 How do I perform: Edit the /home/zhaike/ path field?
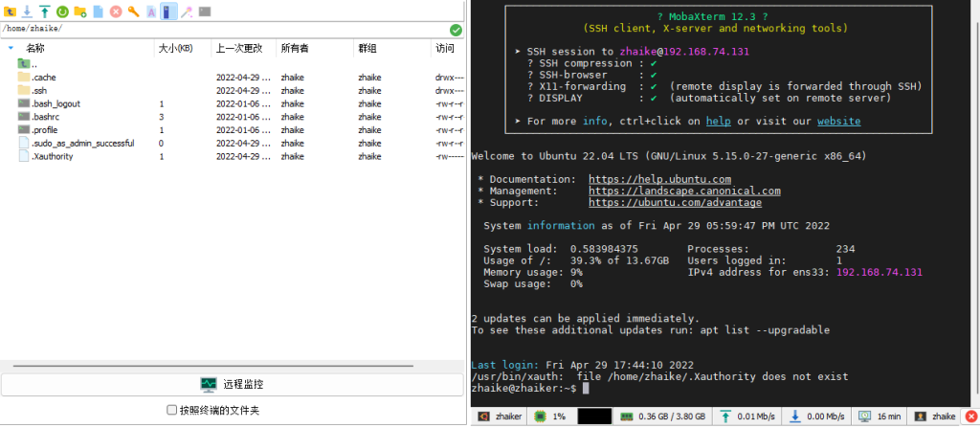224,30
